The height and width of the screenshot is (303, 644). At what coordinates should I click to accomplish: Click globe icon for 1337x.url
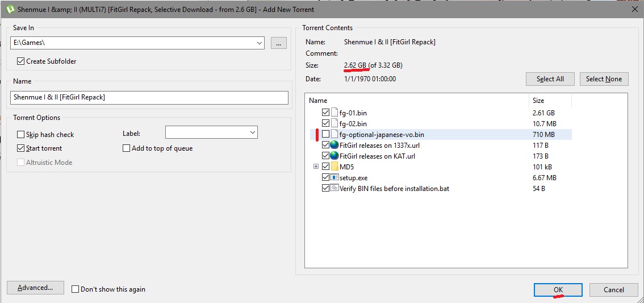(334, 145)
